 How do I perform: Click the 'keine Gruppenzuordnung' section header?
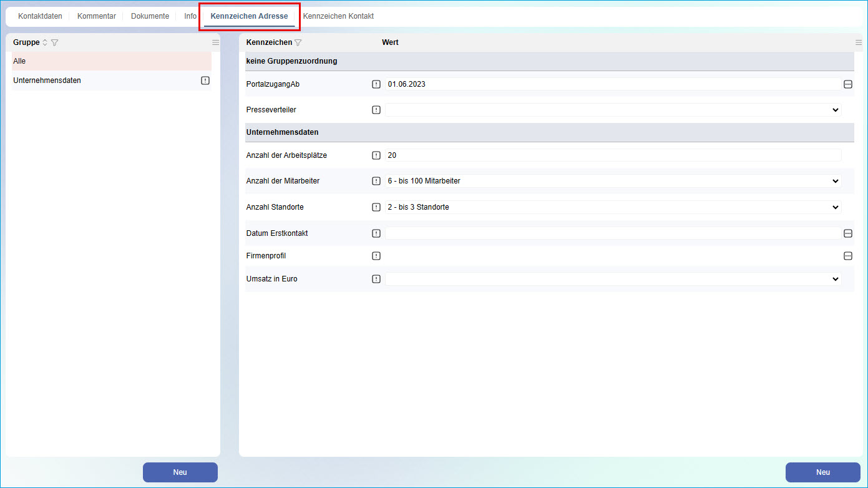[549, 61]
